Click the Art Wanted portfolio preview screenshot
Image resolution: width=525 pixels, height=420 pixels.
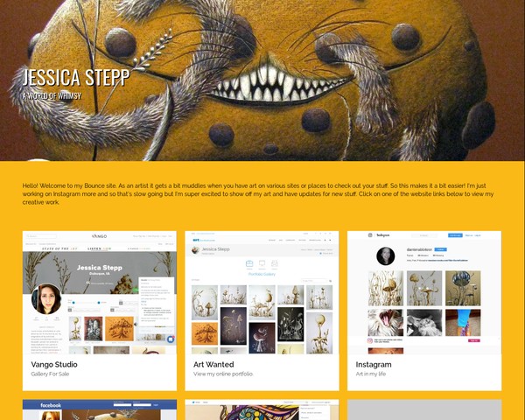[x=262, y=292]
